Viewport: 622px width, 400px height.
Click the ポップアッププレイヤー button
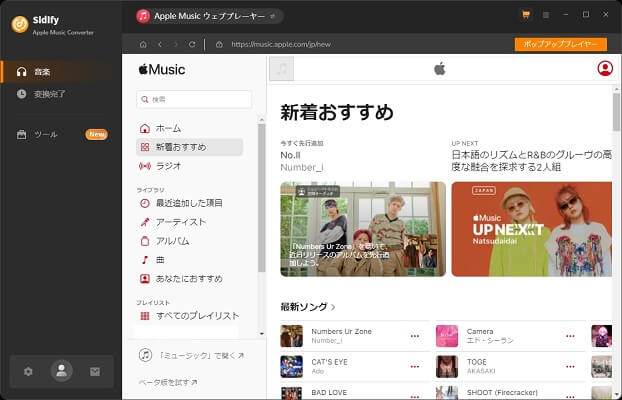[561, 44]
